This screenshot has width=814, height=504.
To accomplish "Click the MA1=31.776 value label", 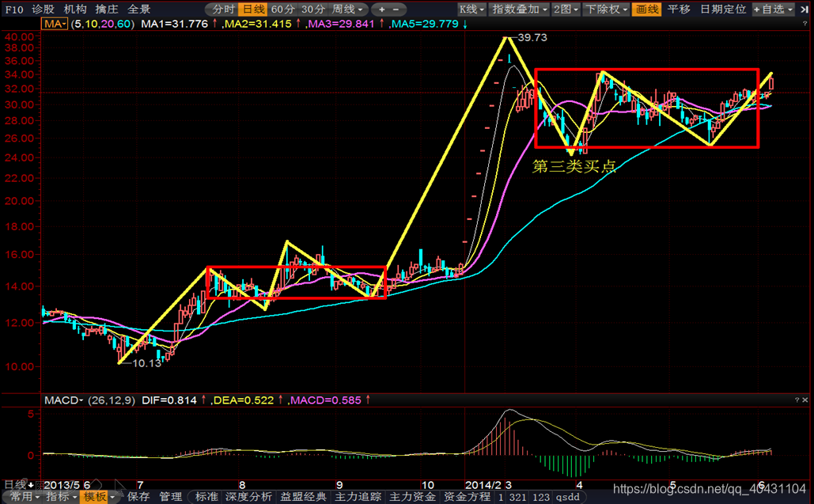I will tap(174, 24).
